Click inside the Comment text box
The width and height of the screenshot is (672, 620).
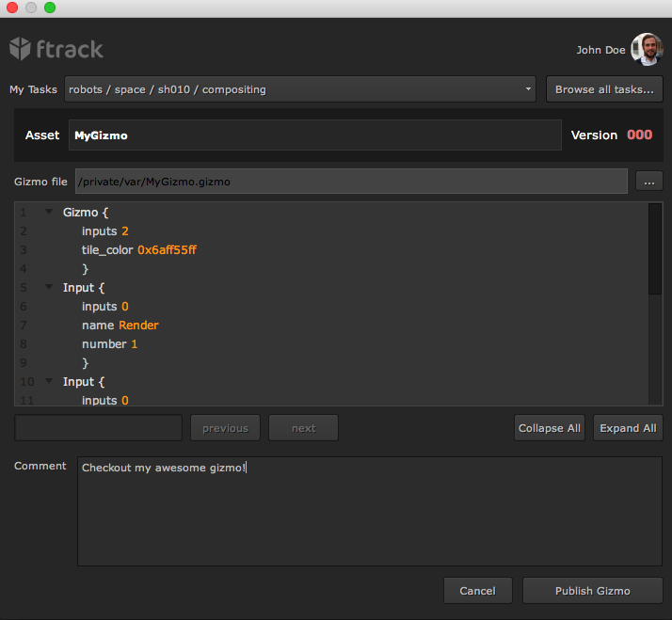click(370, 511)
